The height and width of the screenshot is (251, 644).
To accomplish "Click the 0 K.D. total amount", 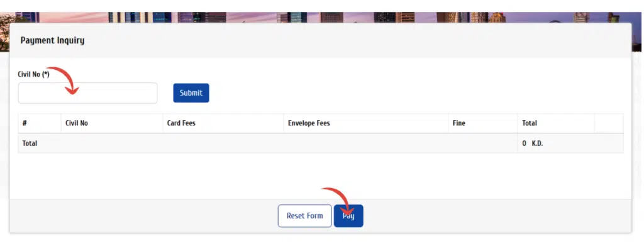I will pyautogui.click(x=532, y=143).
